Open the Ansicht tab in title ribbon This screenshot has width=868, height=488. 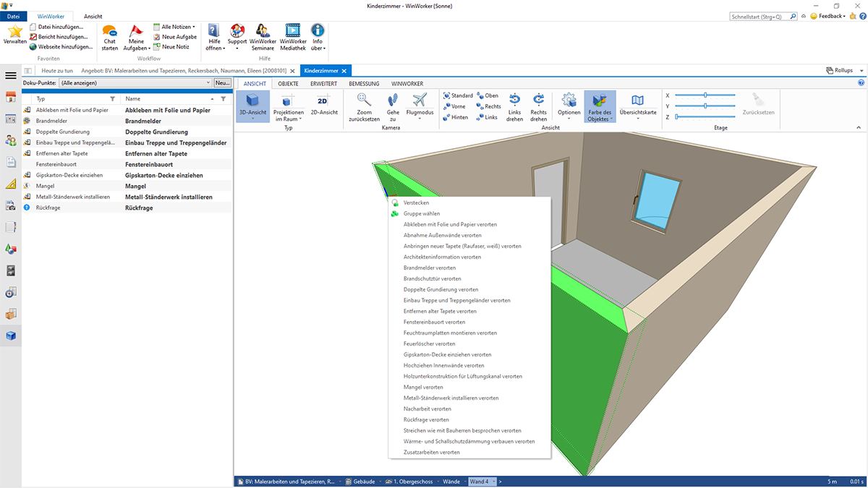[x=93, y=16]
